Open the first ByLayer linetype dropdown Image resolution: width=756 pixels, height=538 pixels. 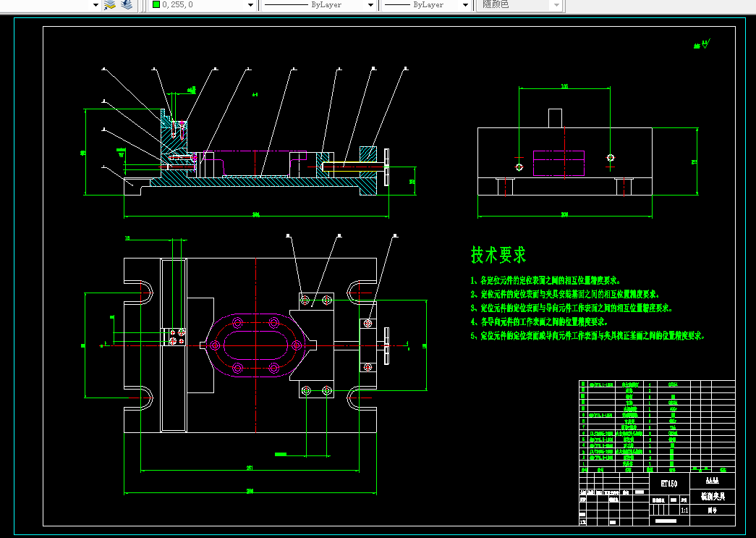(370, 5)
